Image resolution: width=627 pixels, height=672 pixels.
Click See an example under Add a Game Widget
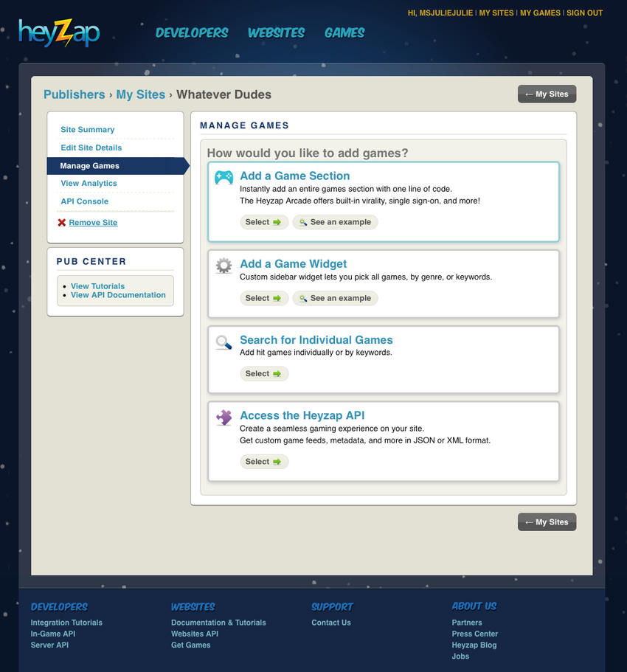[x=335, y=298]
